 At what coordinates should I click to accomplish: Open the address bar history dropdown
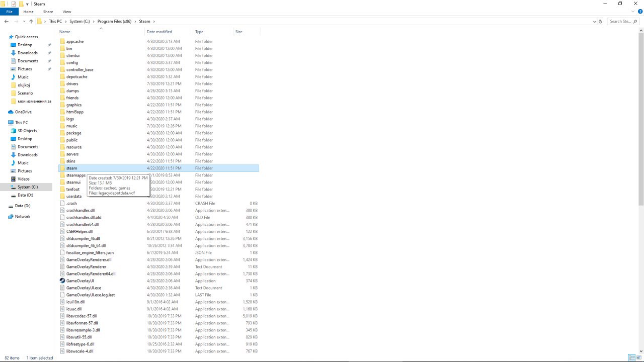[x=595, y=22]
